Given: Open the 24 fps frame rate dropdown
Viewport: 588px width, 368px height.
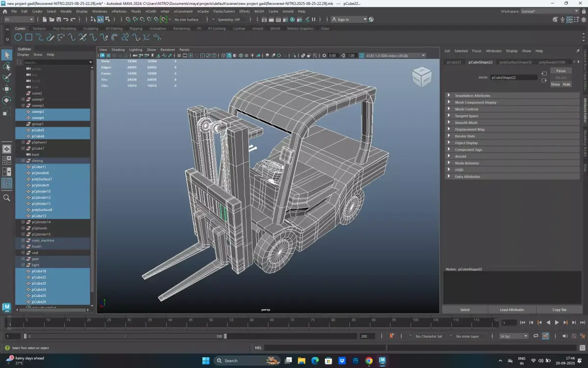Looking at the screenshot, I should click(x=514, y=336).
